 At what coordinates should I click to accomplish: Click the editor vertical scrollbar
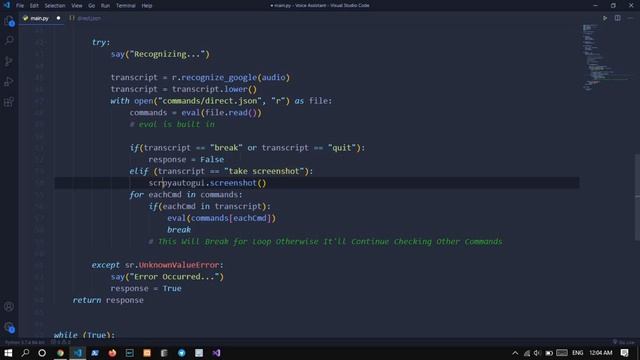(x=637, y=197)
